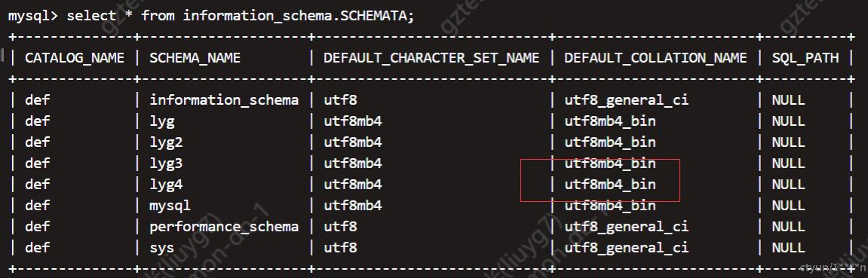Click the sys schema name cell
868x278 pixels.
click(x=161, y=247)
